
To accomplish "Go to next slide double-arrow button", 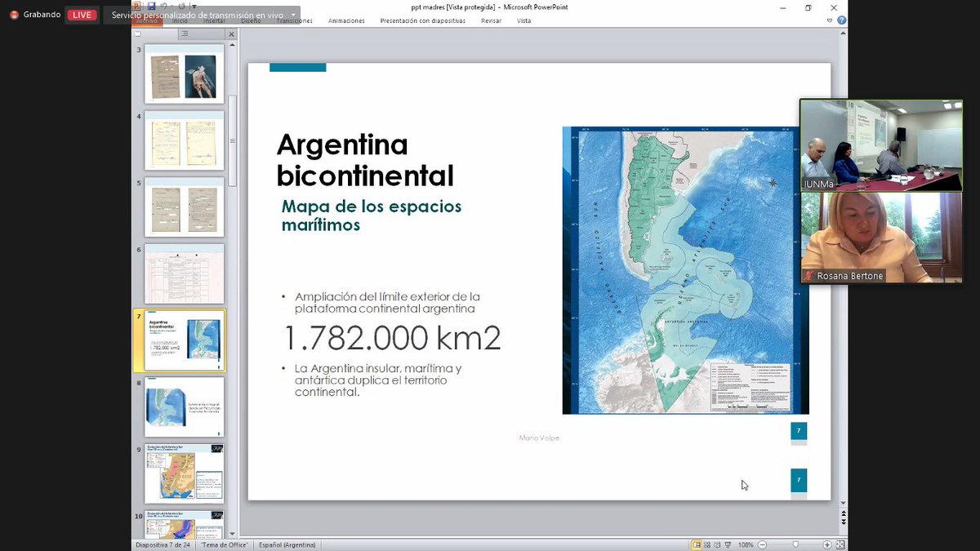I will 843,523.
